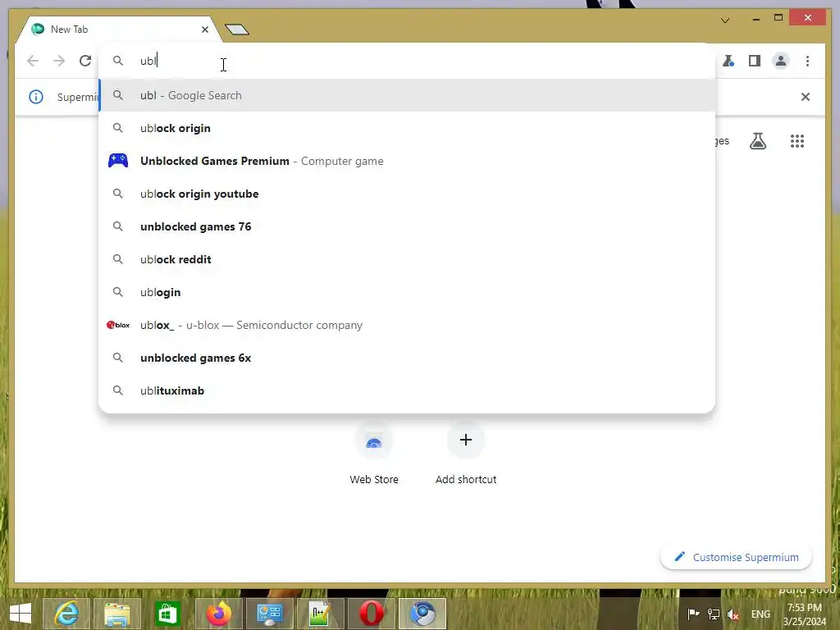Select 'ubl - Google Search' suggestion
Screen dimensions: 840x630
point(407,95)
